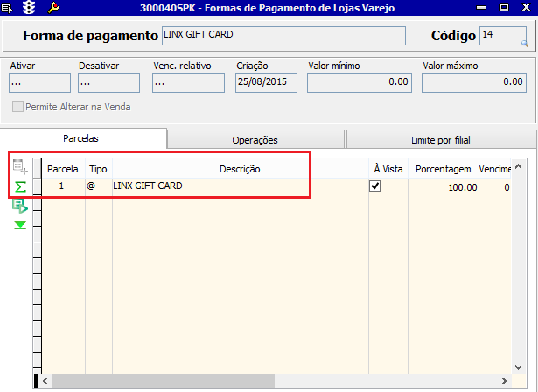Click the Descrição column header
The height and width of the screenshot is (392, 538).
pyautogui.click(x=241, y=169)
